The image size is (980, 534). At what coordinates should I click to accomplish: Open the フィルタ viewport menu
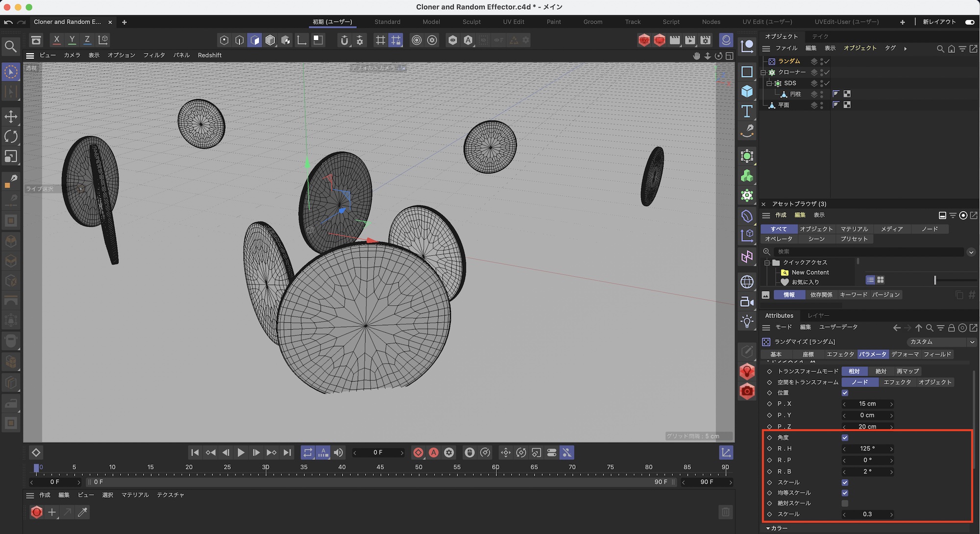coord(154,55)
